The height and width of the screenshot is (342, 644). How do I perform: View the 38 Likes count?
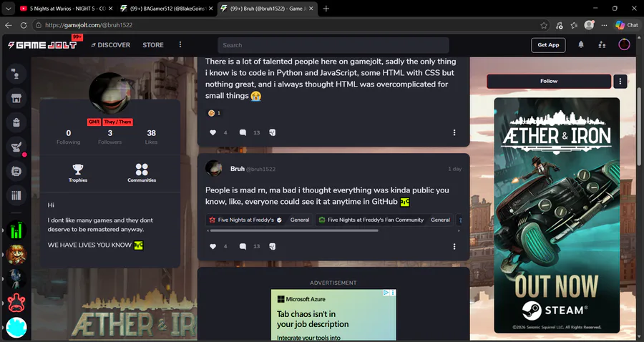click(x=151, y=137)
